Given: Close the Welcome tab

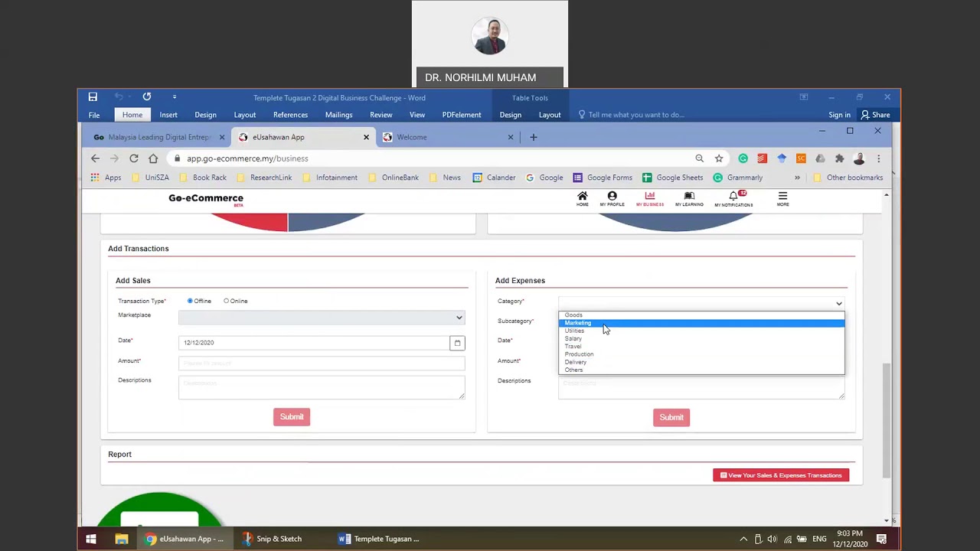Looking at the screenshot, I should (511, 137).
